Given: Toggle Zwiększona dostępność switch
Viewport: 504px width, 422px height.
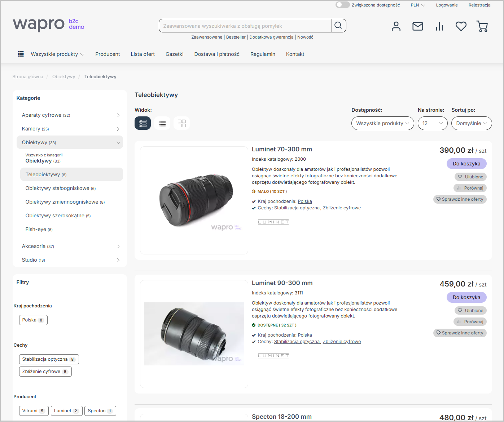Looking at the screenshot, I should (342, 5).
